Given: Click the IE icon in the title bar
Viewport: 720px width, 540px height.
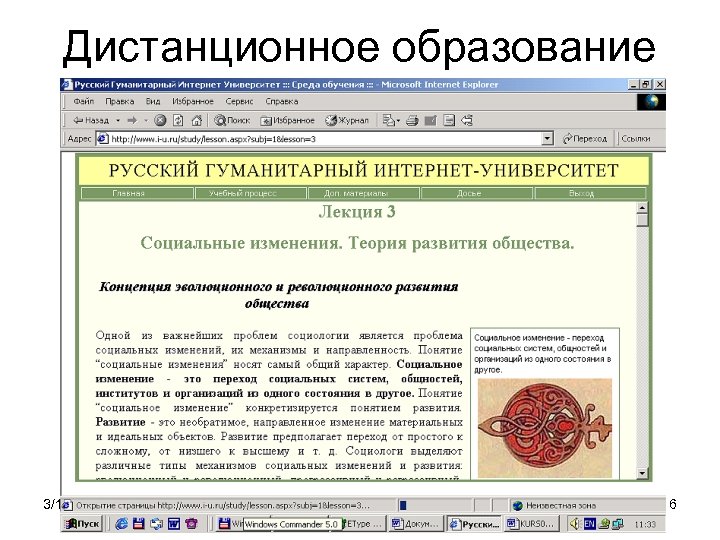Looking at the screenshot, I should pyautogui.click(x=67, y=84).
